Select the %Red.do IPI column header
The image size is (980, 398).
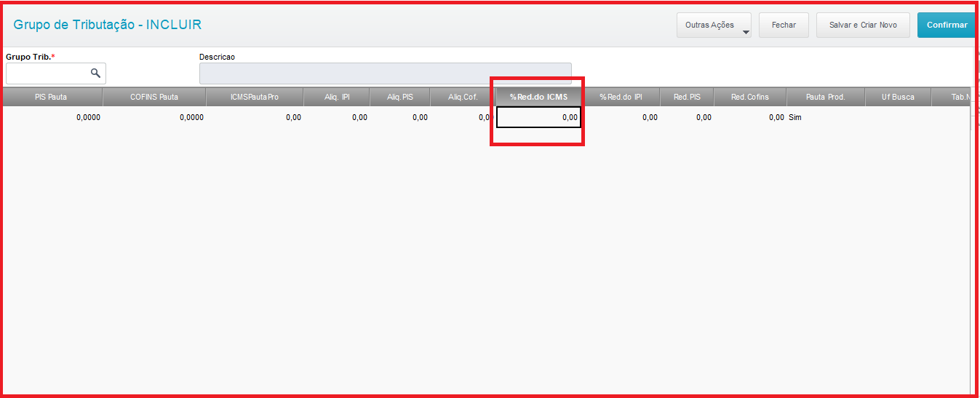coord(621,97)
